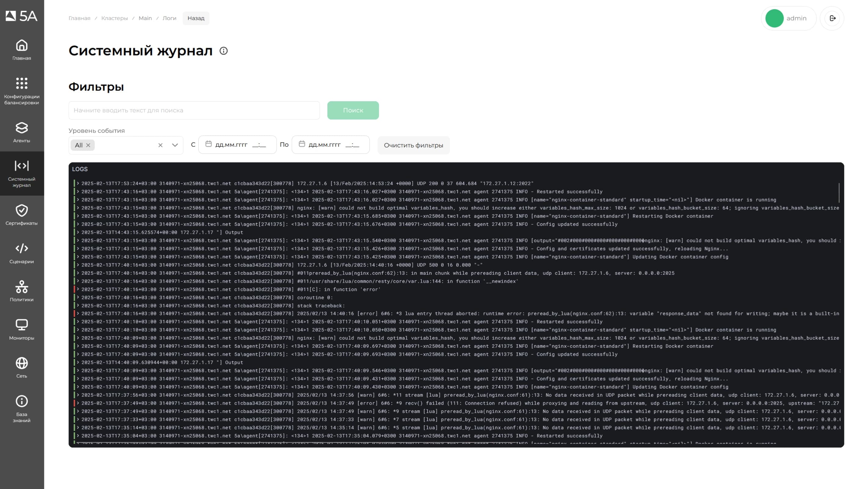The height and width of the screenshot is (489, 868).
Task: Click the Сеть globe icon
Action: pyautogui.click(x=22, y=363)
